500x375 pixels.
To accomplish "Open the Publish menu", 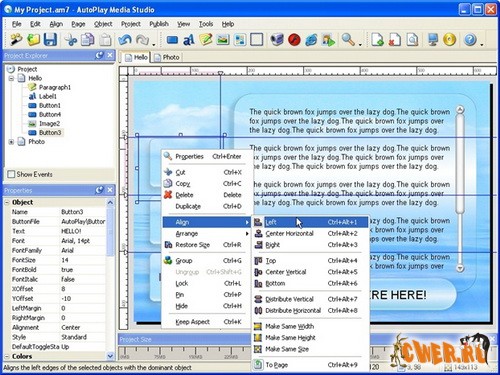I will coord(159,24).
